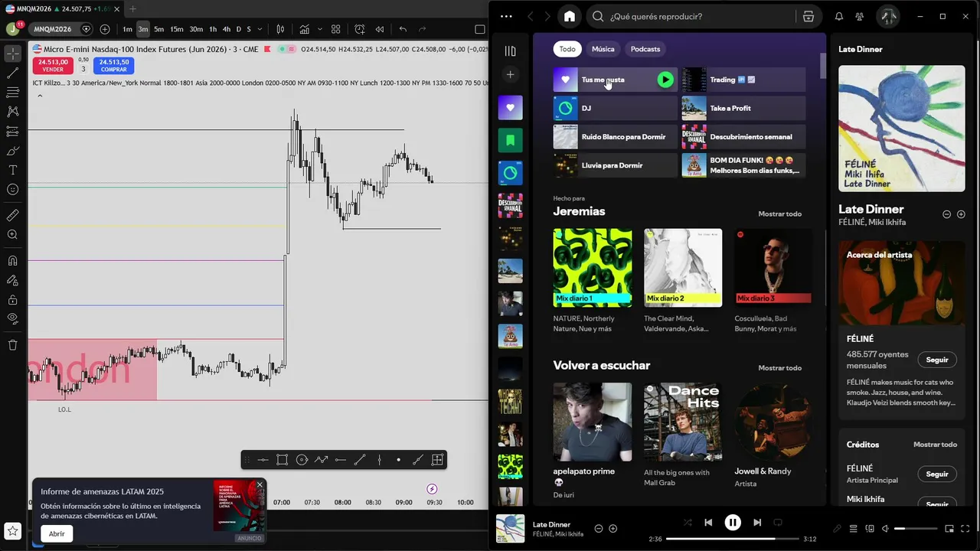Open the Take a Profit playlist tile
This screenshot has height=551, width=980.
click(743, 108)
